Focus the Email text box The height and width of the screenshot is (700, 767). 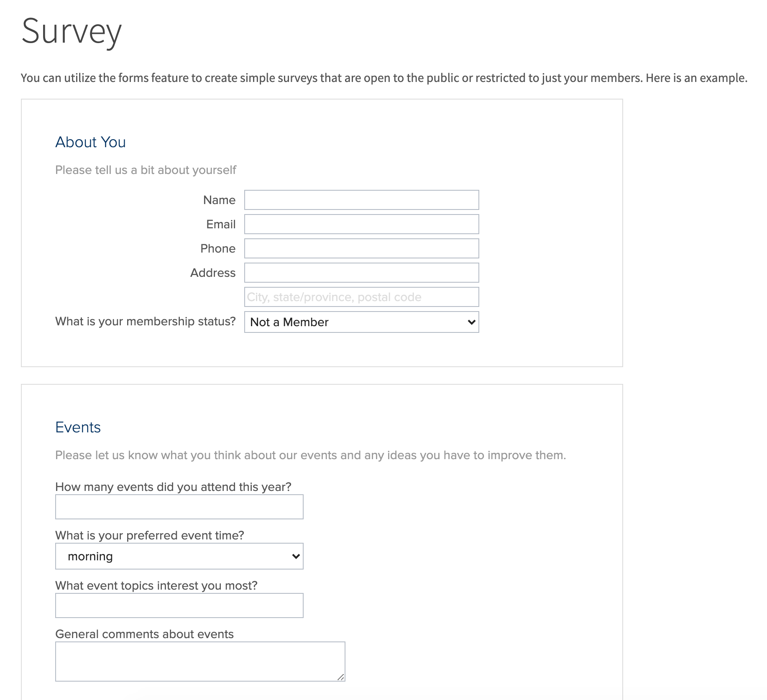point(361,224)
